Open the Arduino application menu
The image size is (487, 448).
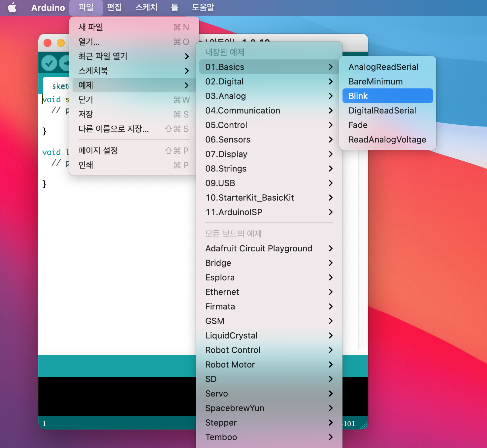pyautogui.click(x=48, y=7)
